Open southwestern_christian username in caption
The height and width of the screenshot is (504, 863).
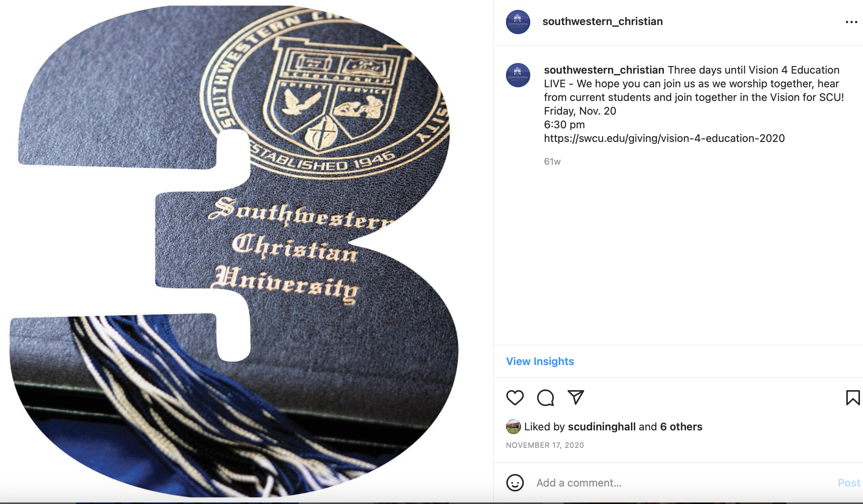coord(604,70)
